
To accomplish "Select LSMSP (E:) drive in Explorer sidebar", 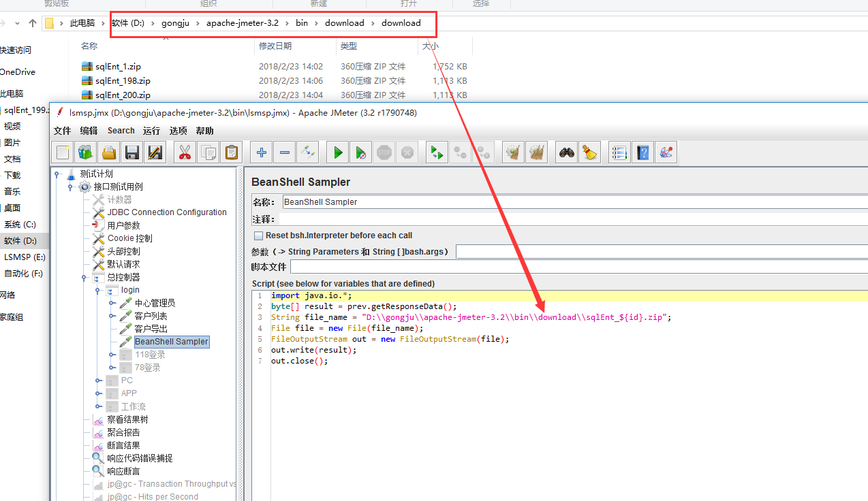I will (x=25, y=257).
